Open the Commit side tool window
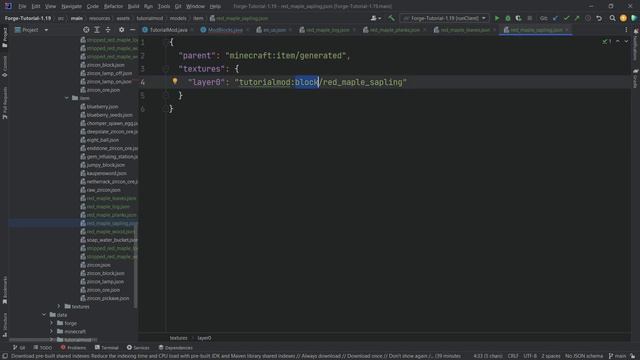Image resolution: width=640 pixels, height=360 pixels. click(x=4, y=67)
